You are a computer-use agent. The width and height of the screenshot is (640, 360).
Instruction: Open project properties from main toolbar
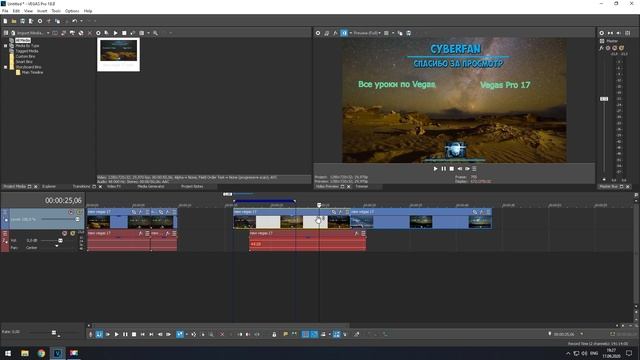(40, 21)
